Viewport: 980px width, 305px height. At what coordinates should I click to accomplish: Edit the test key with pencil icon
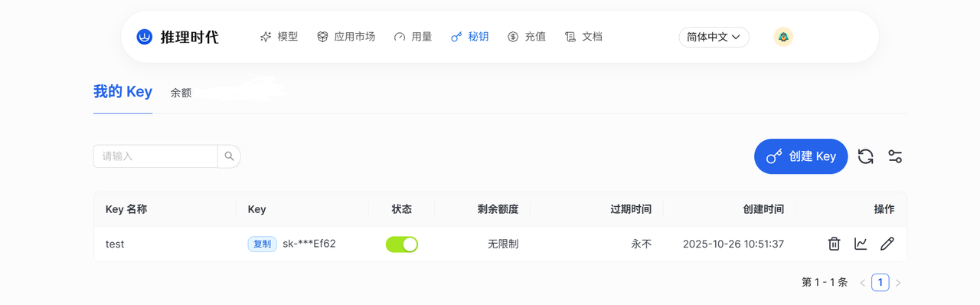click(x=887, y=244)
